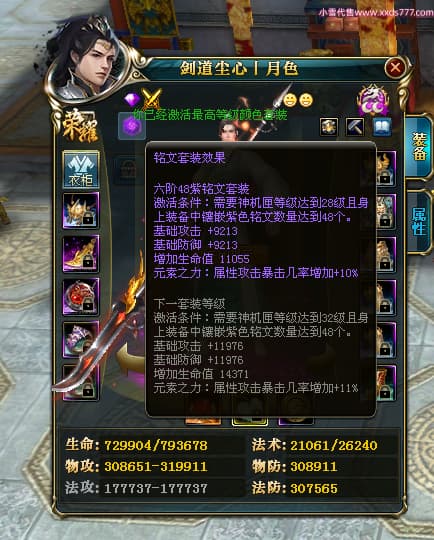Switch to the 属性 attributes tab
The height and width of the screenshot is (540, 434).
point(419,222)
